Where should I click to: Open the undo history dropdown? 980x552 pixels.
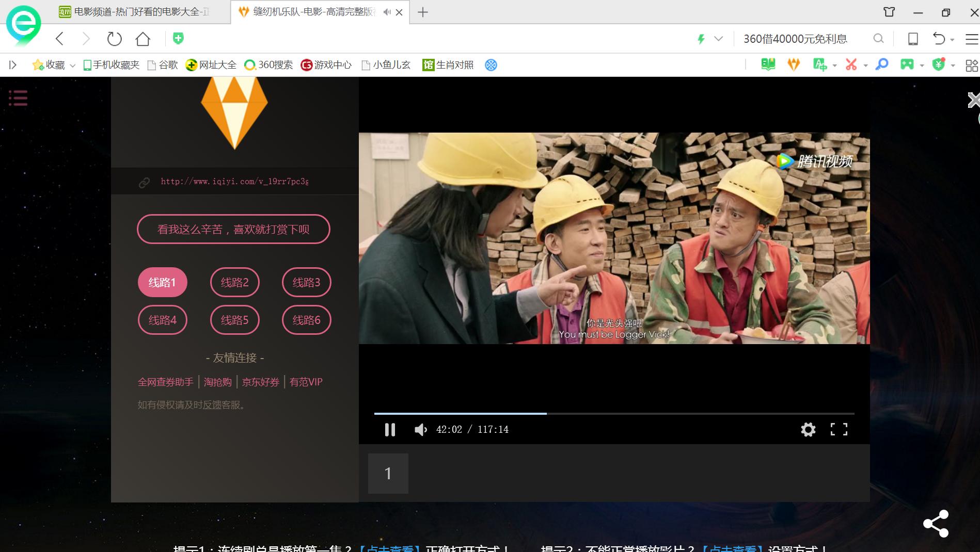click(x=952, y=39)
